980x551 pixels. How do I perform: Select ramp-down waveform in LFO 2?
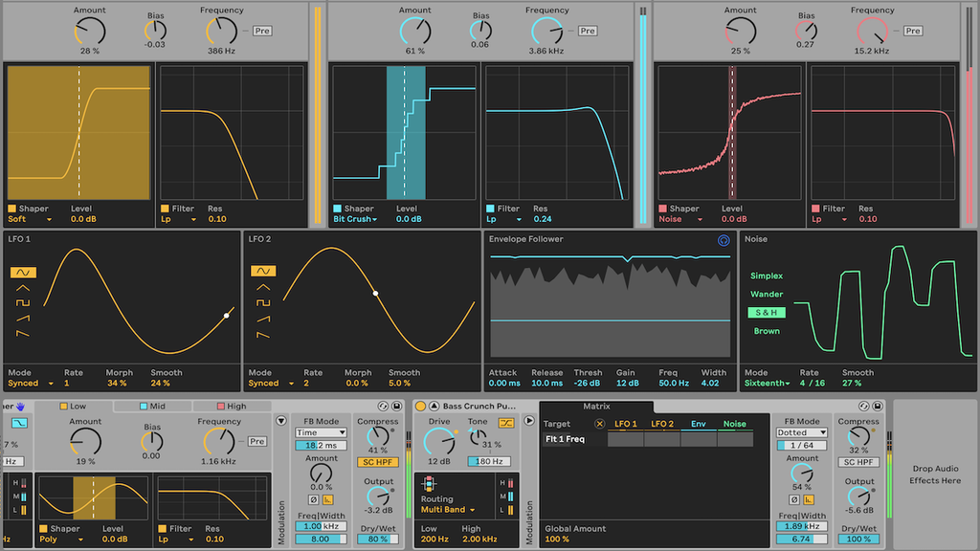[261, 335]
